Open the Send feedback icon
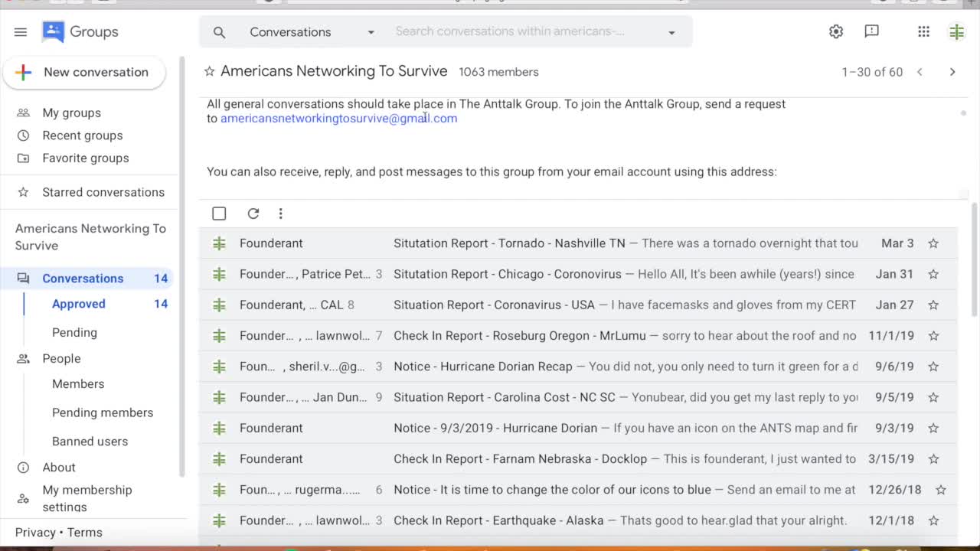This screenshot has width=980, height=551. point(871,31)
